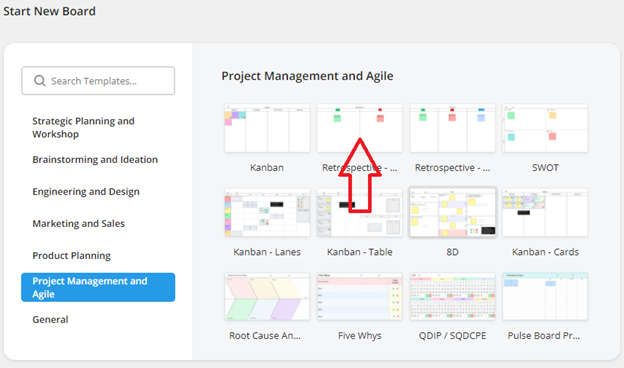
Task: Open the General category
Action: [50, 319]
